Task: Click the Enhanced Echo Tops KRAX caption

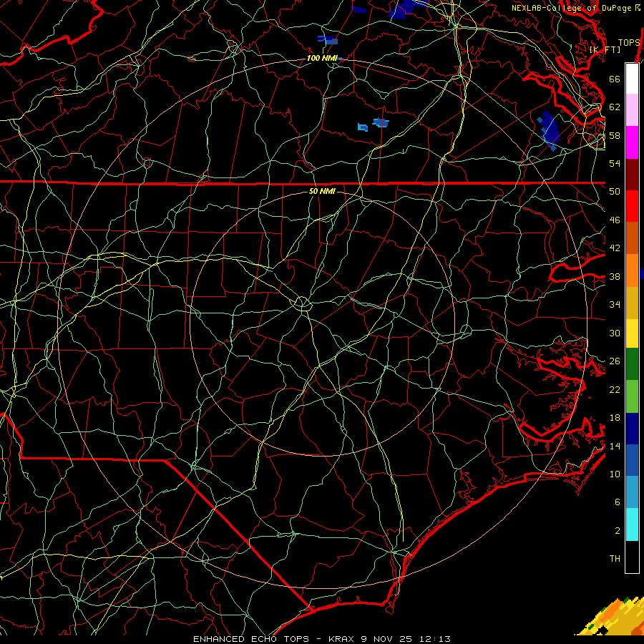Action: click(322, 639)
